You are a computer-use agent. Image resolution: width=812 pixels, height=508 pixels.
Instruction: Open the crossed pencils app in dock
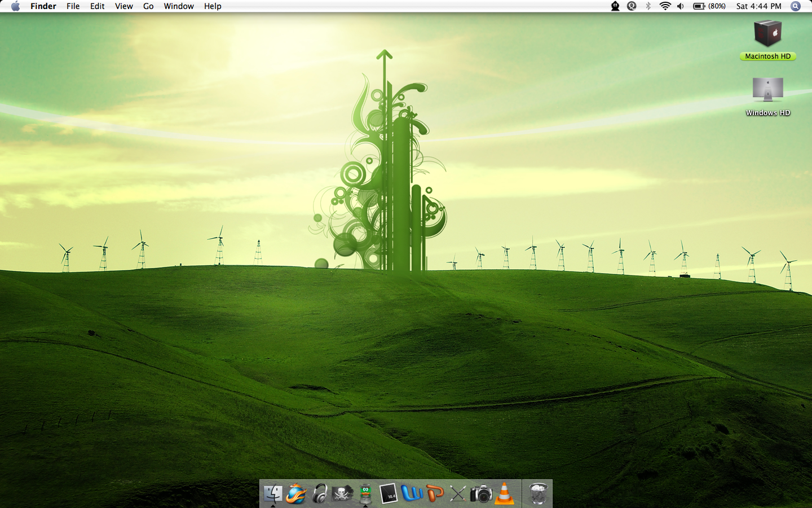point(458,494)
